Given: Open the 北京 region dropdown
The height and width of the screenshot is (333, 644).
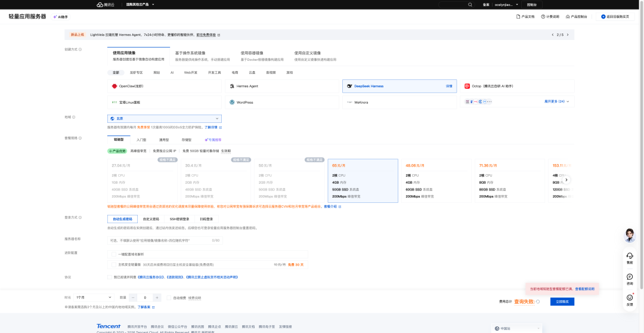Looking at the screenshot, I should tap(165, 118).
